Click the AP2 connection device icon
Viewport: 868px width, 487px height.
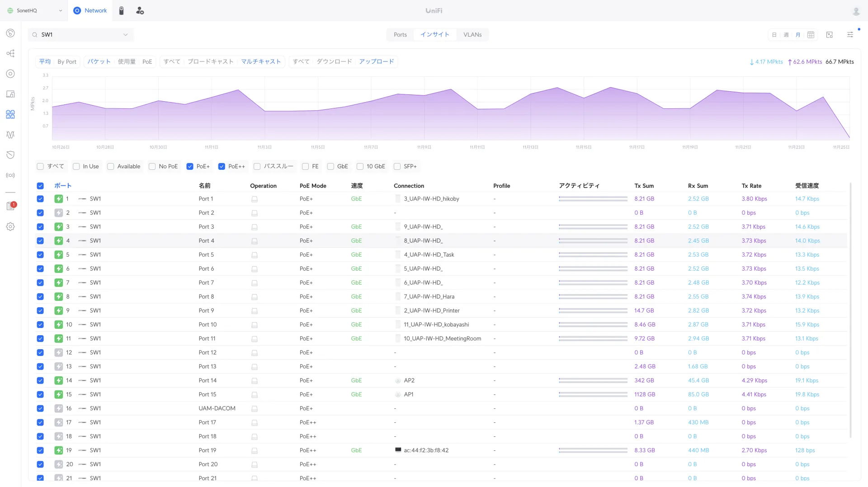[398, 381]
